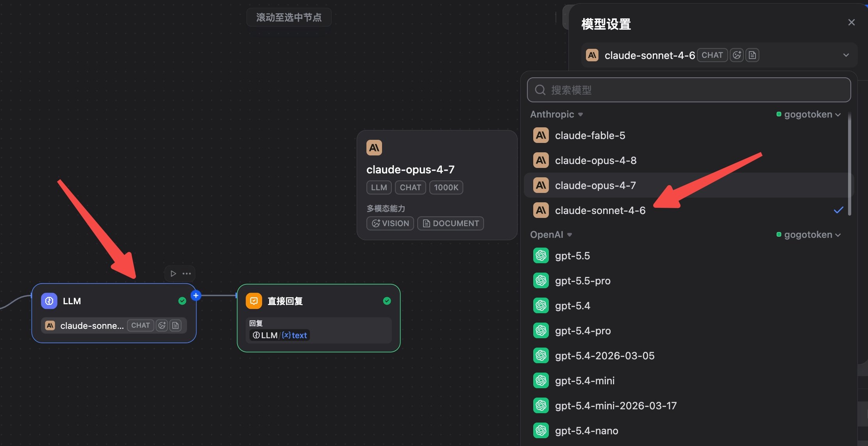Image resolution: width=868 pixels, height=446 pixels.
Task: Open the model selector dropdown chevron
Action: tap(846, 55)
